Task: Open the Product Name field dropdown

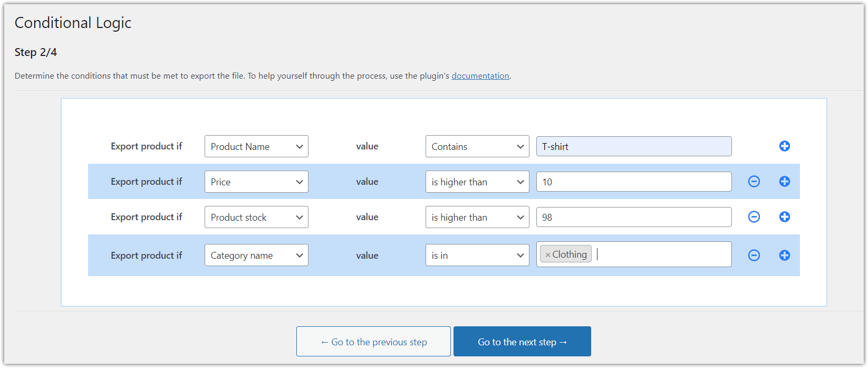Action: [256, 146]
